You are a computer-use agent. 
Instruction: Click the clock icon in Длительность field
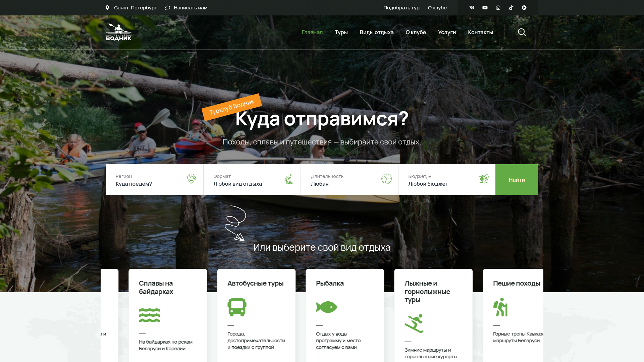click(x=386, y=179)
